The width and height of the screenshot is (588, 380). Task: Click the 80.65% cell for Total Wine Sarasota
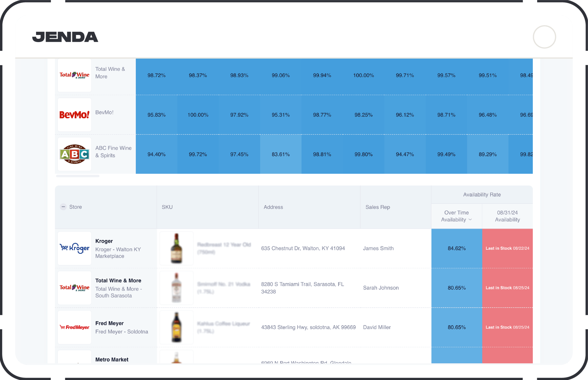457,288
